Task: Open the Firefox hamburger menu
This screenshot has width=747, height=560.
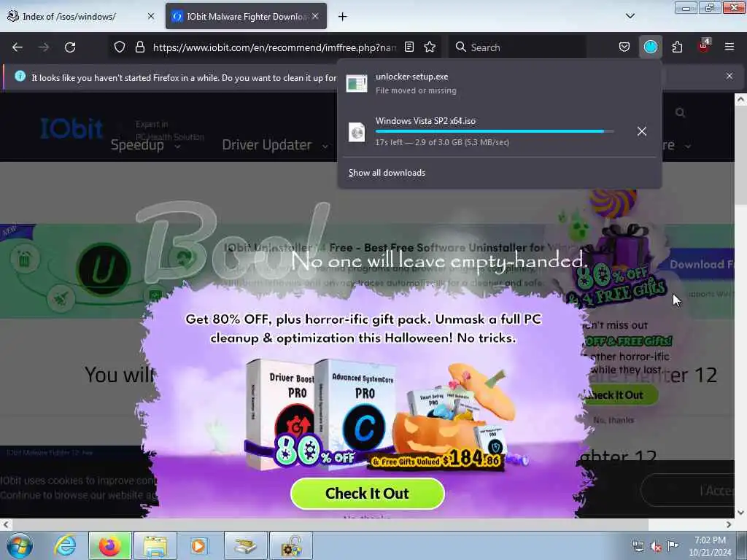Action: [x=729, y=47]
